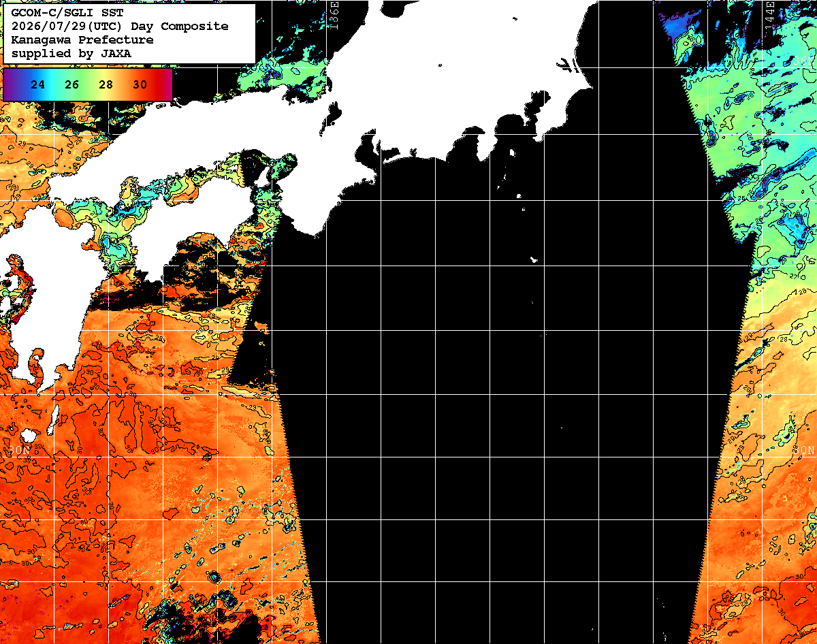This screenshot has height=644, width=817.
Task: Click the 24 value on the color scale
Action: (38, 85)
